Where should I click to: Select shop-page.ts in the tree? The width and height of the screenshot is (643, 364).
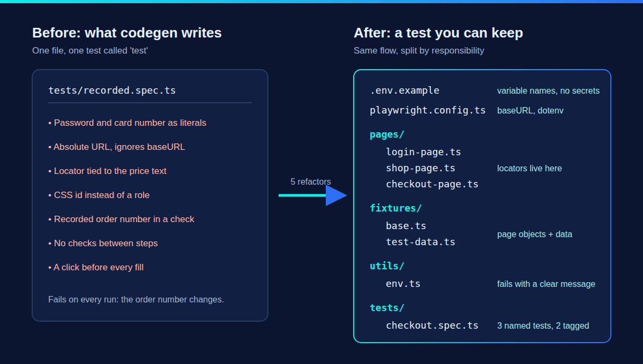421,168
